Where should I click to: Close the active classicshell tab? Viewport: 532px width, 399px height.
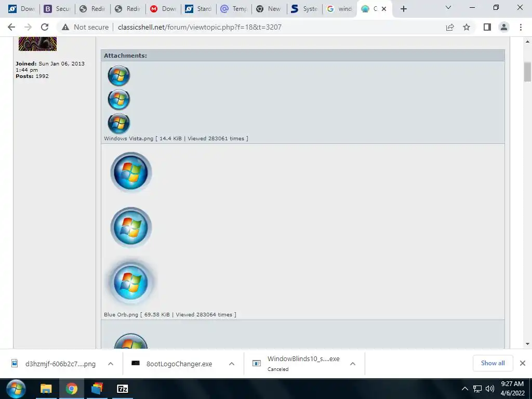[384, 9]
